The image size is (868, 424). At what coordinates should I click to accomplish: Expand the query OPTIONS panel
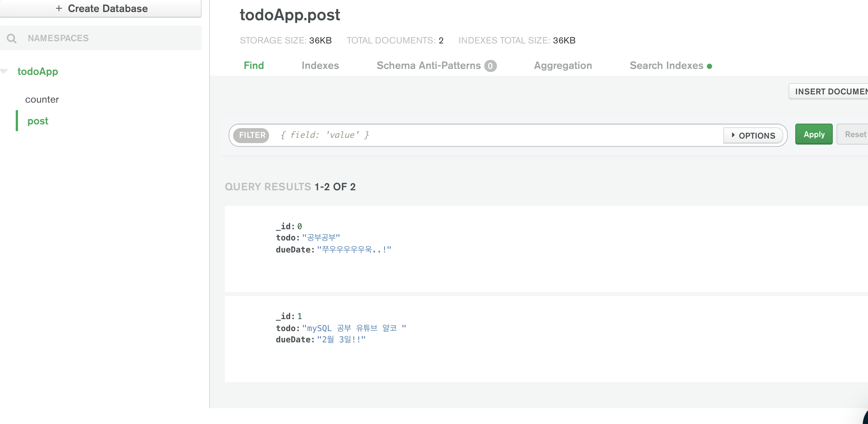point(753,136)
